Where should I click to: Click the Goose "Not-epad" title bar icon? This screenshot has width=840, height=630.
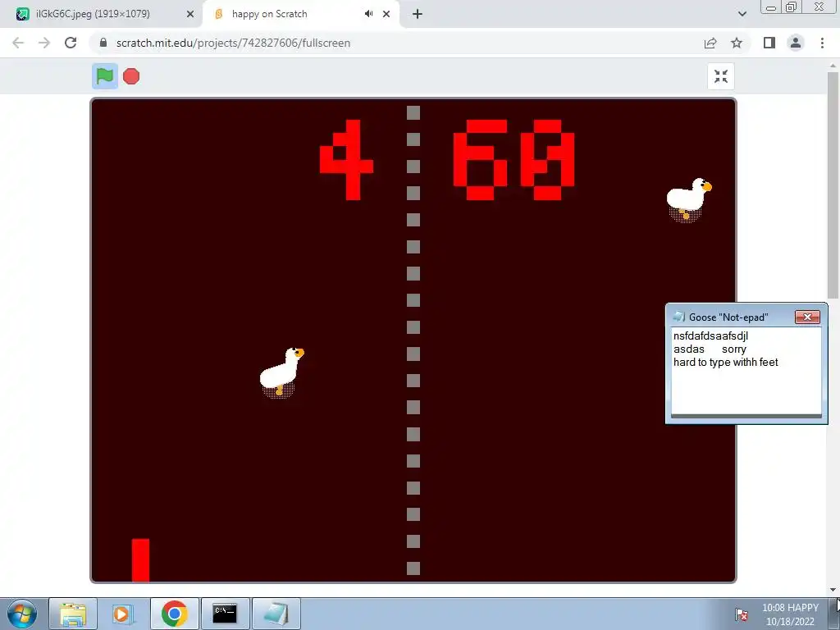[x=678, y=317]
